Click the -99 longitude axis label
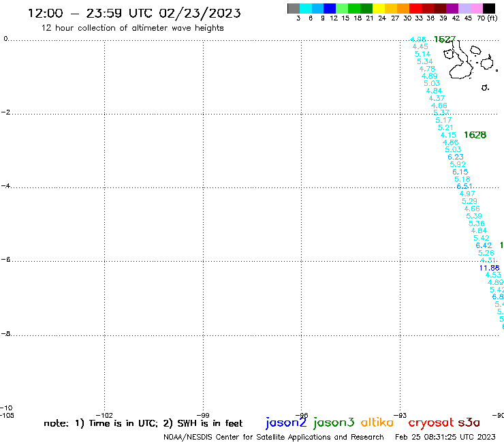 pos(203,415)
